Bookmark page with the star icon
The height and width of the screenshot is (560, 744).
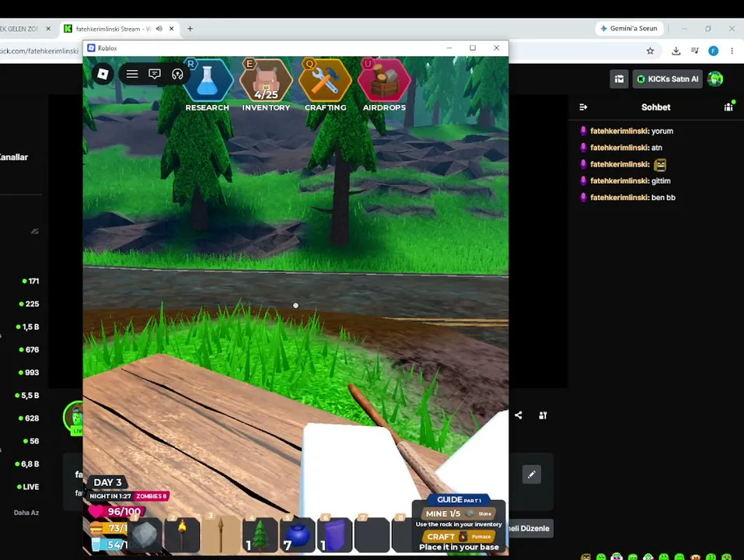(x=650, y=51)
